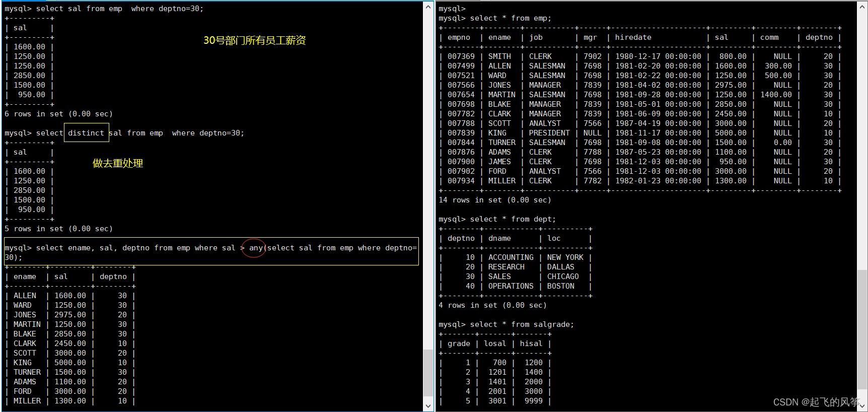Click losal value 700
Viewport: 868px width, 412px height.
tap(499, 363)
